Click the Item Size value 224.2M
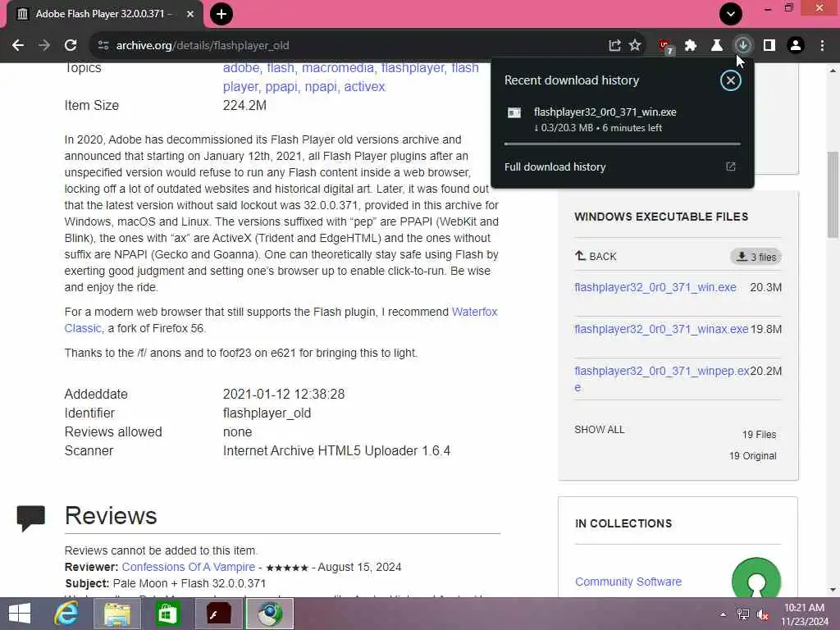840x630 pixels. (x=244, y=106)
